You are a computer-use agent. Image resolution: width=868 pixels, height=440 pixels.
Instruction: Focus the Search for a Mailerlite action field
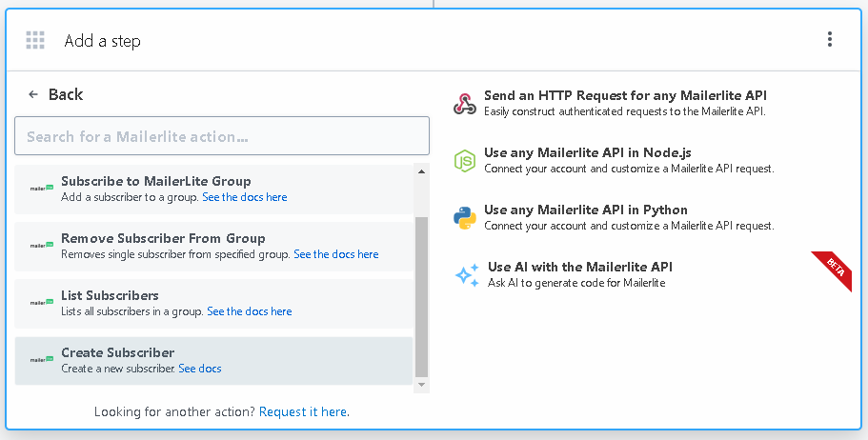pyautogui.click(x=222, y=135)
